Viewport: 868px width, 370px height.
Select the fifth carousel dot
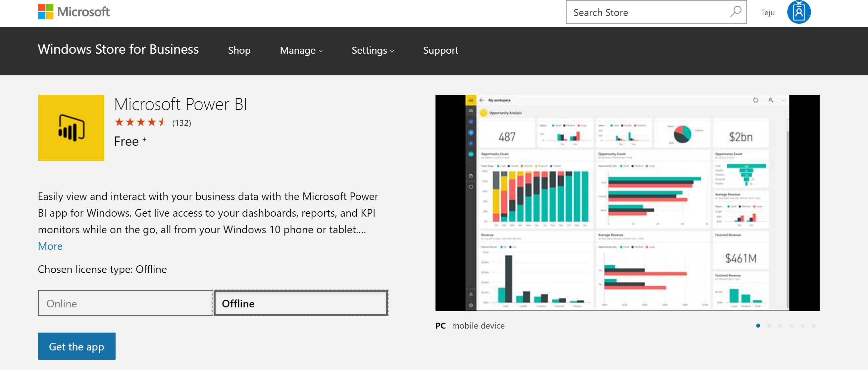(802, 326)
